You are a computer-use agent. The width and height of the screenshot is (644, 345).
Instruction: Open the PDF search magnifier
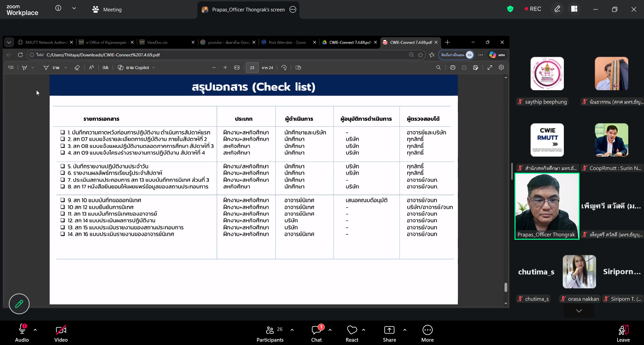[438, 68]
